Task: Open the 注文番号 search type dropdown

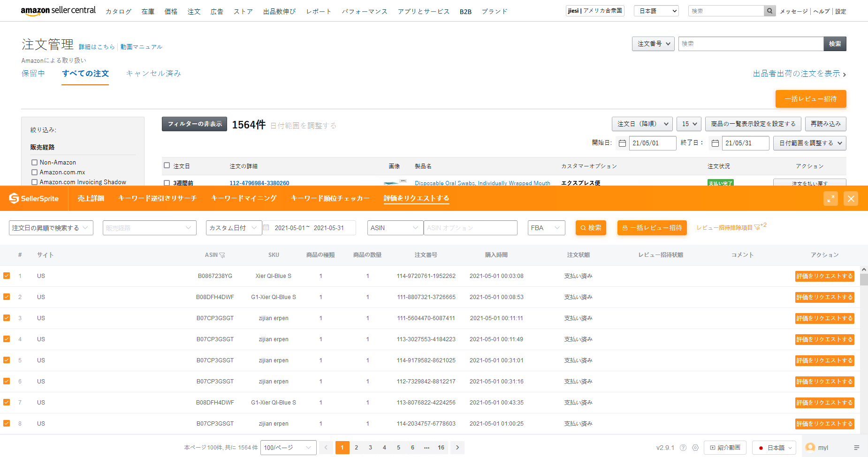Action: (x=653, y=44)
